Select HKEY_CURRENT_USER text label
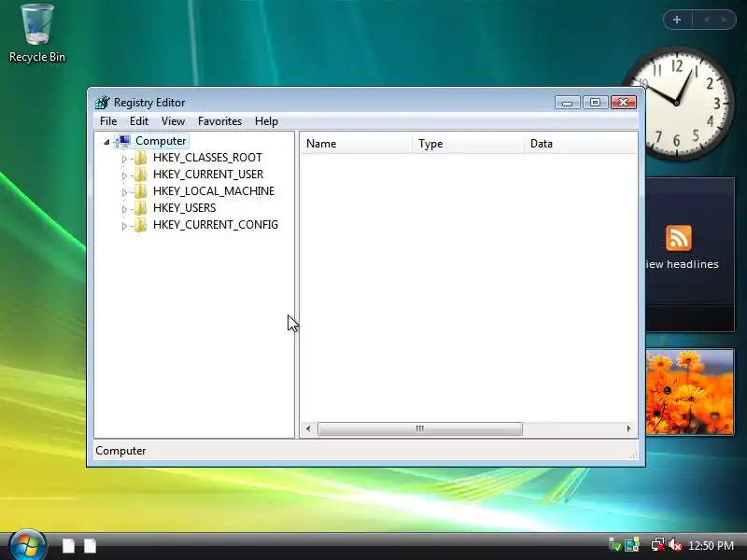747x560 pixels. pyautogui.click(x=208, y=175)
